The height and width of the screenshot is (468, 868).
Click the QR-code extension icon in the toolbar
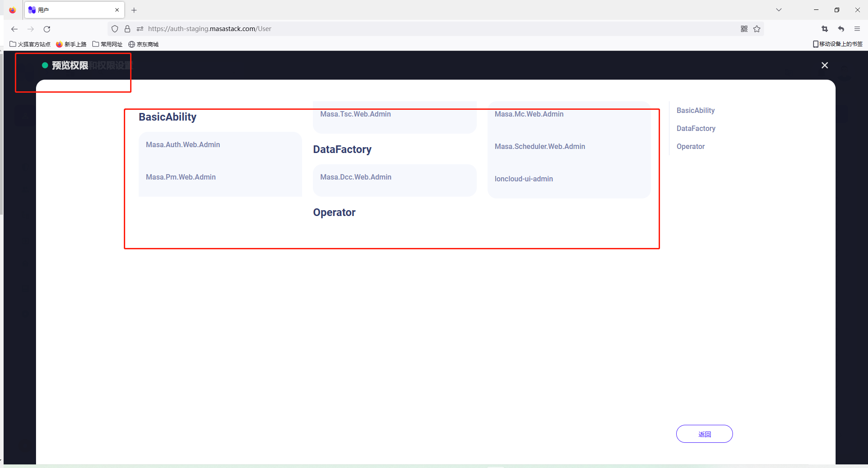click(x=744, y=29)
